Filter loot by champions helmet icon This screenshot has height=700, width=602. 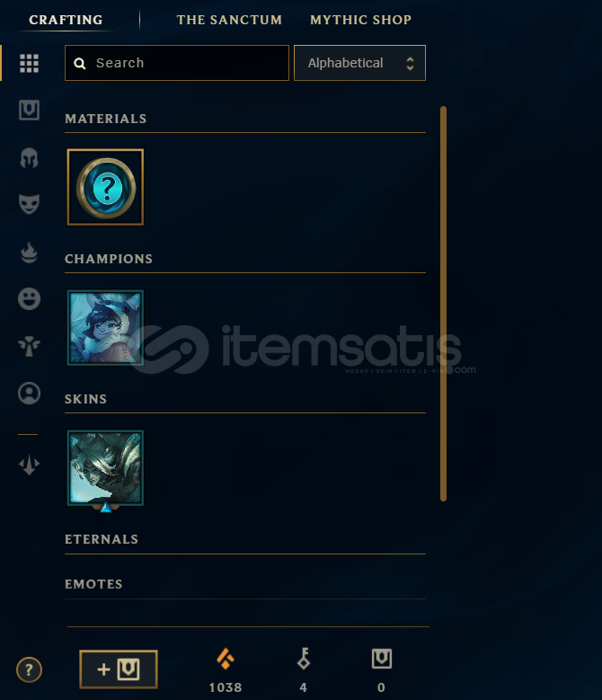(x=29, y=157)
